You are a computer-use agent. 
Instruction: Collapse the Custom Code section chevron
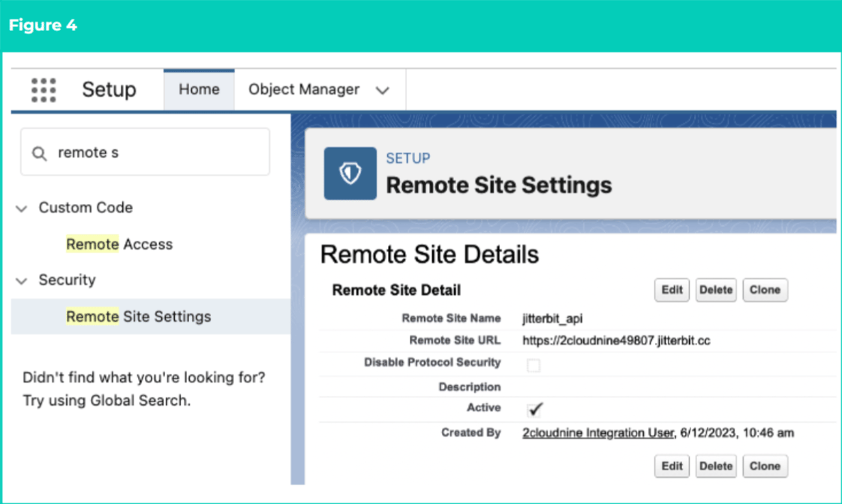click(22, 208)
